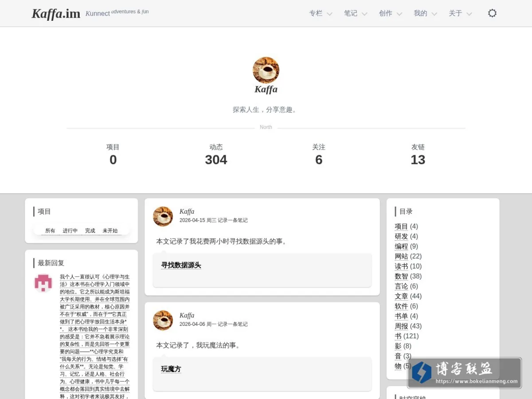Open the 软件 (6) category
532x399 pixels.
click(x=401, y=306)
